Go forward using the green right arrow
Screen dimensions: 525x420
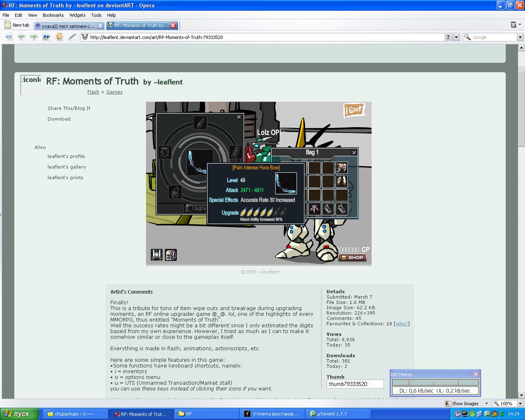34,37
